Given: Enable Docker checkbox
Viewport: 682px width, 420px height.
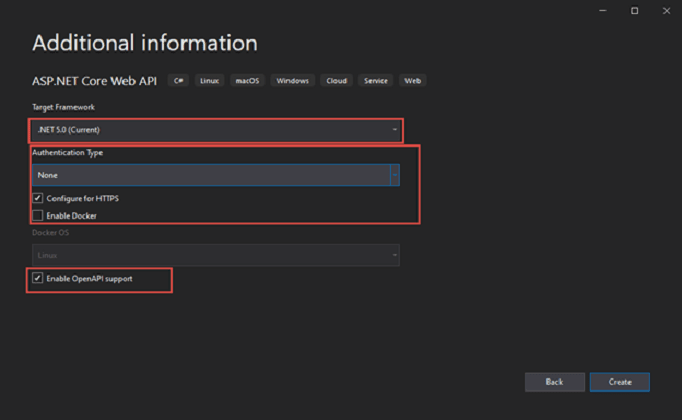Looking at the screenshot, I should (38, 215).
